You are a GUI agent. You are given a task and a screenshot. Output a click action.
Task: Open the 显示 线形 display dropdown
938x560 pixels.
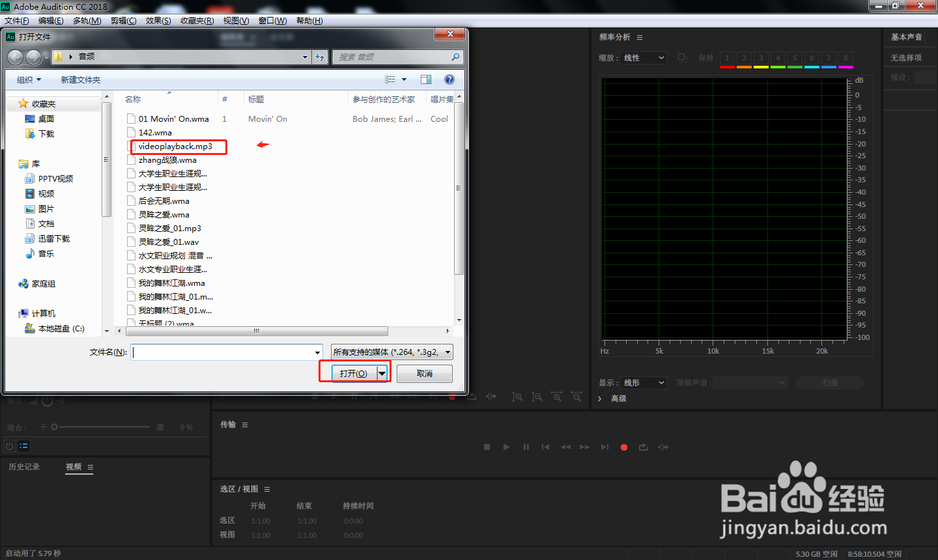644,383
